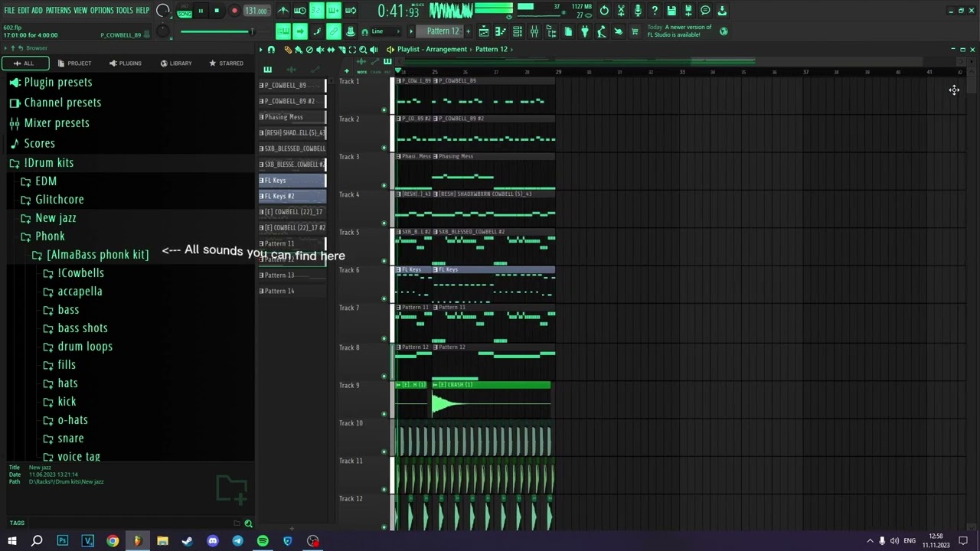Open the channel rack view icon
This screenshot has height=551, width=980.
518,31
